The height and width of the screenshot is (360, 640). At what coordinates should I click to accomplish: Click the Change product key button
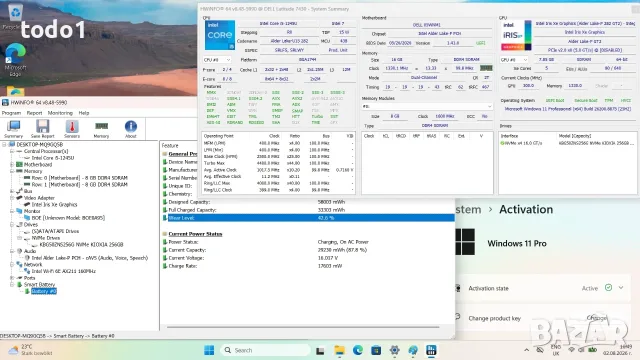597,318
